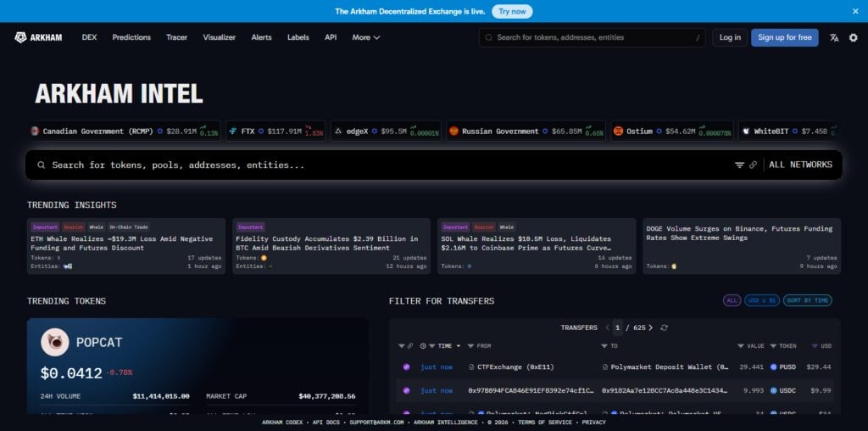868x431 pixels.
Task: Toggle the SORT BY TIME pill
Action: tap(808, 300)
